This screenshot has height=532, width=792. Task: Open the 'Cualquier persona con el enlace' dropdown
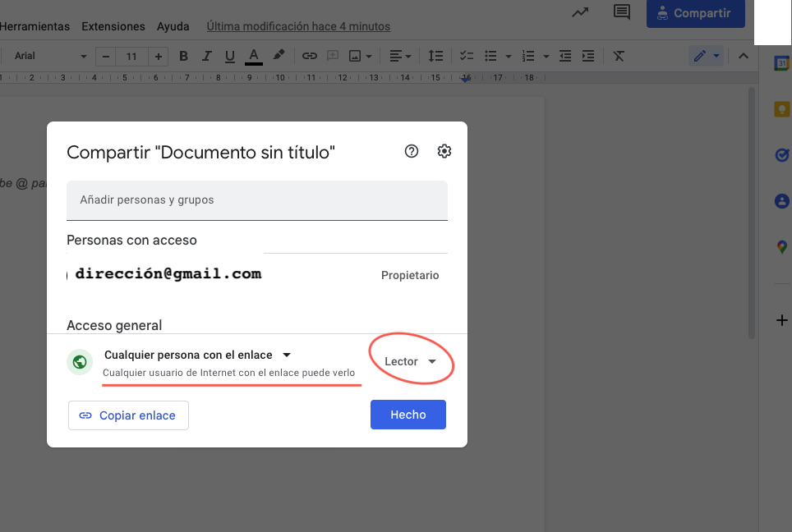point(197,355)
